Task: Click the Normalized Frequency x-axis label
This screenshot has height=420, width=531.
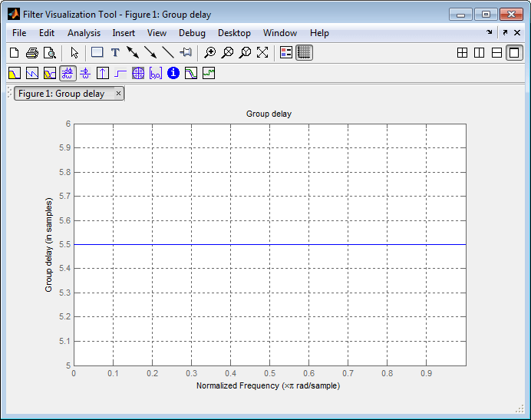Action: click(x=269, y=385)
